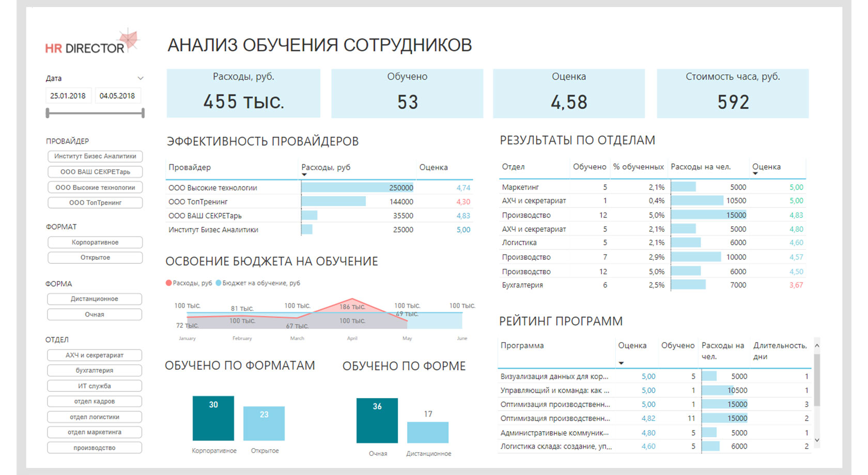Click the Корпоративное bar with 30
The height and width of the screenshot is (475, 868).
[213, 418]
